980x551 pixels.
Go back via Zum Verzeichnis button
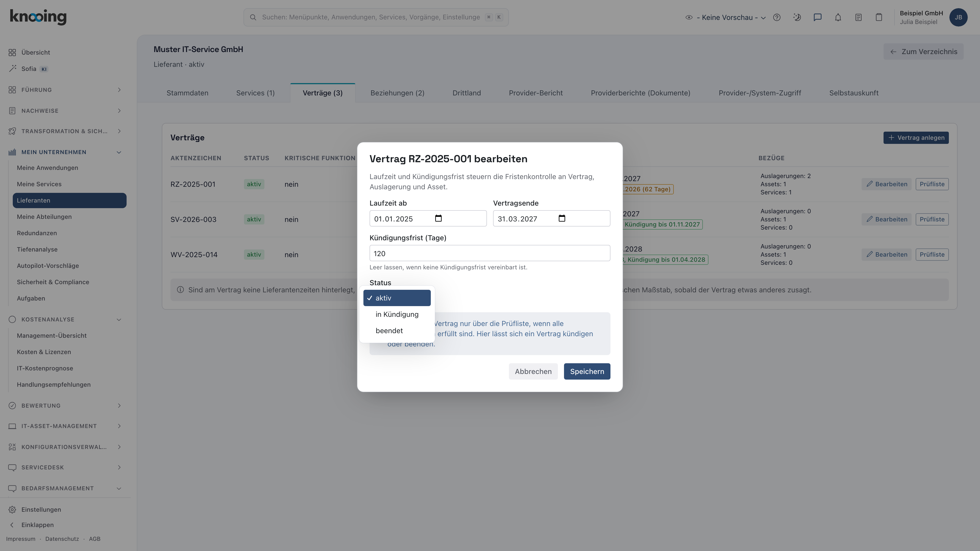point(923,52)
